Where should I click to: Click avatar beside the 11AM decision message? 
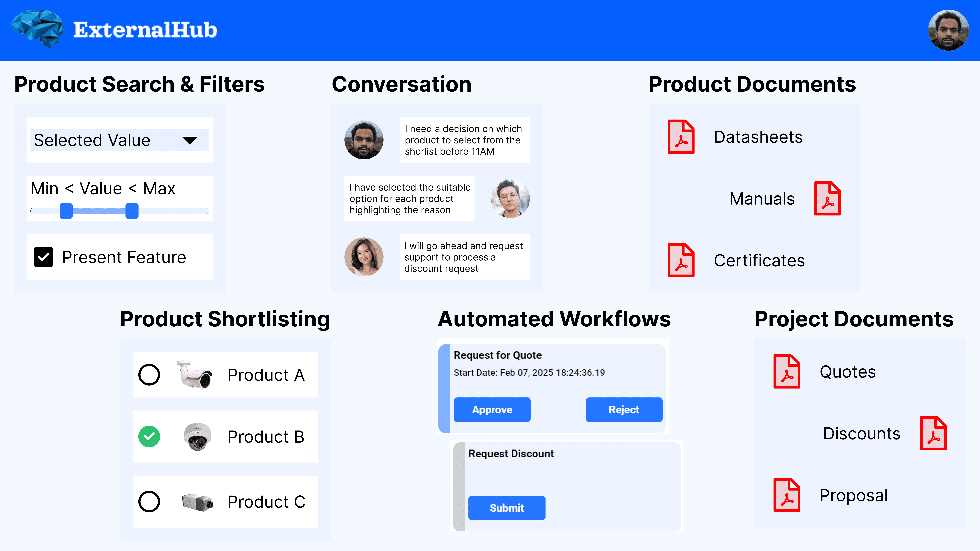(x=364, y=140)
